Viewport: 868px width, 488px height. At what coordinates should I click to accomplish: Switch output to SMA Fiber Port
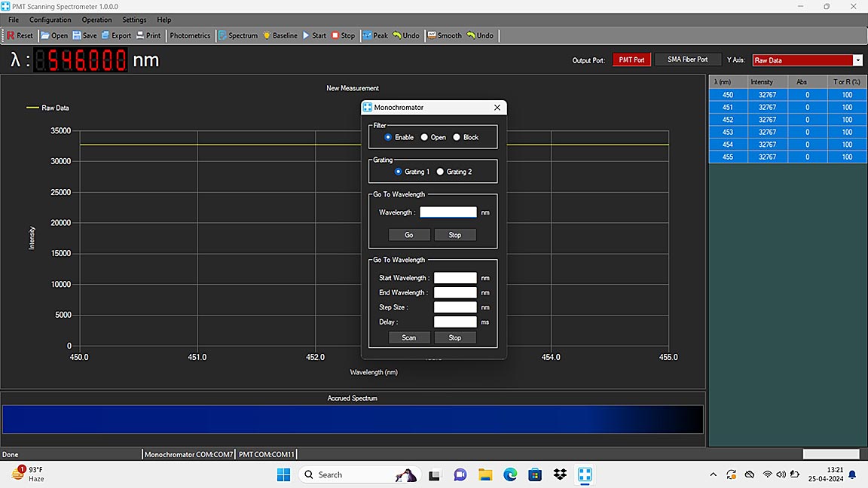687,59
